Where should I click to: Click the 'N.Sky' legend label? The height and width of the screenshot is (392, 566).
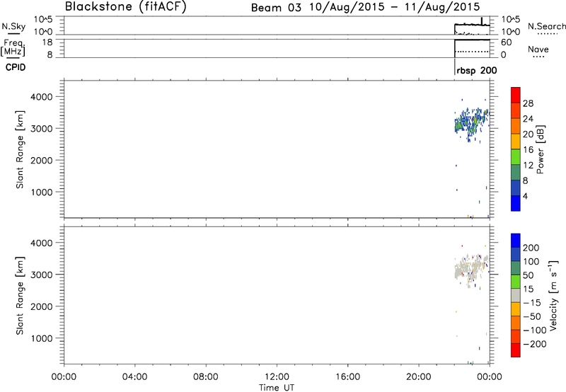coord(13,26)
